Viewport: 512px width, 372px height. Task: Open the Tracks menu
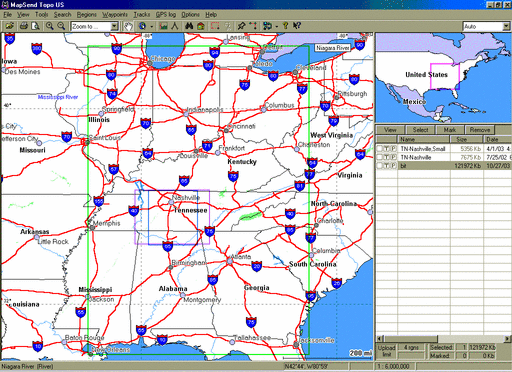pos(142,15)
